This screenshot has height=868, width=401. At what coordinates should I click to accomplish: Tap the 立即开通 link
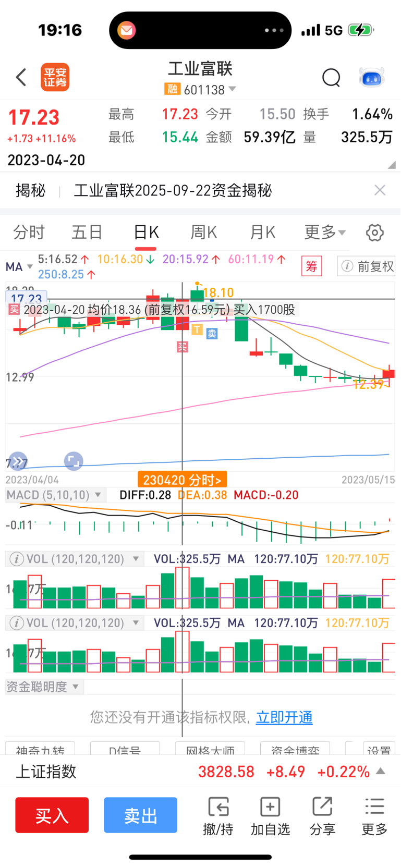(284, 718)
